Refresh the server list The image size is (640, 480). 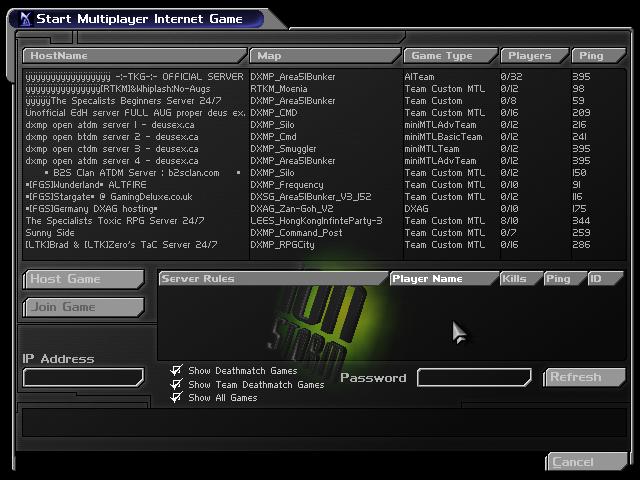tap(584, 377)
